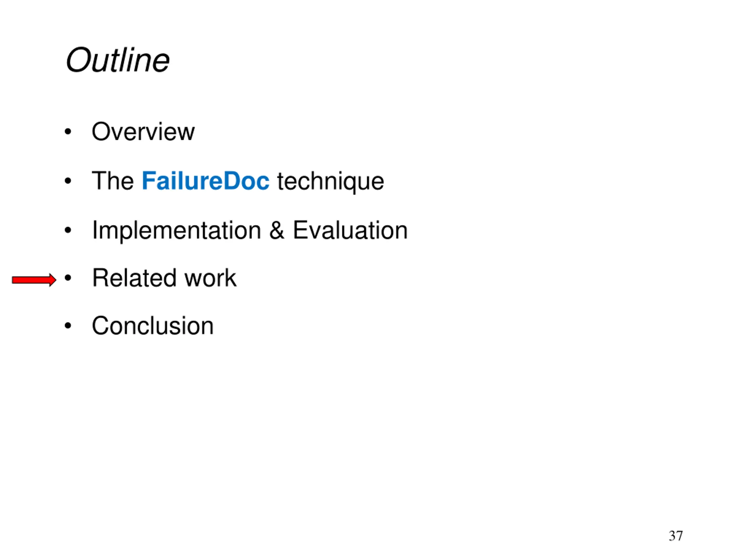Click the bullet dot before The FailureDoc technique

pos(68,181)
